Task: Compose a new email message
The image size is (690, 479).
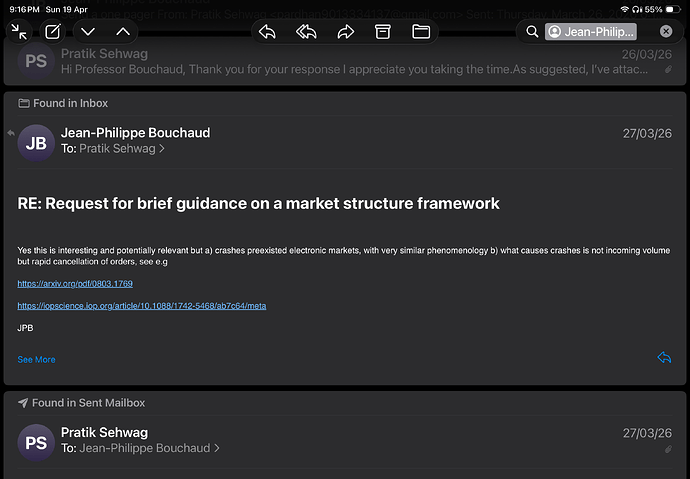Action: pyautogui.click(x=53, y=32)
